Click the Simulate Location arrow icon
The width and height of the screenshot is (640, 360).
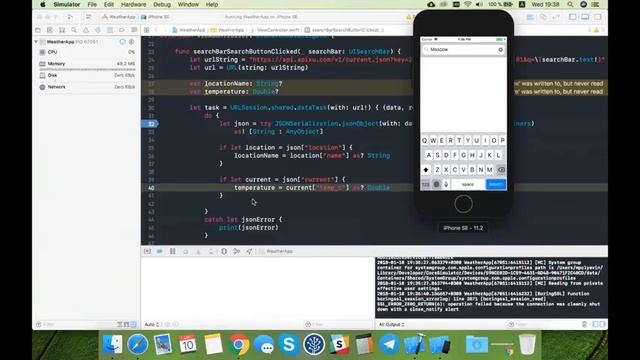249,251
